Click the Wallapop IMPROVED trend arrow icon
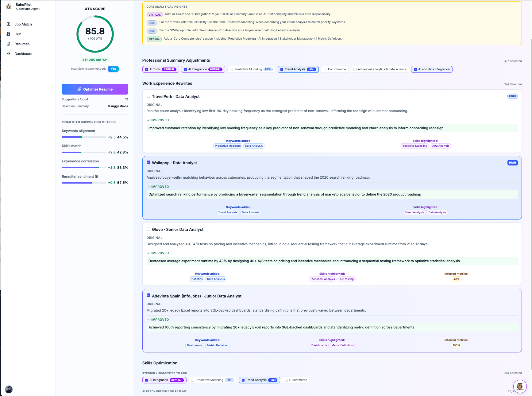Screen dimensions: 532x396 [x=148, y=187]
